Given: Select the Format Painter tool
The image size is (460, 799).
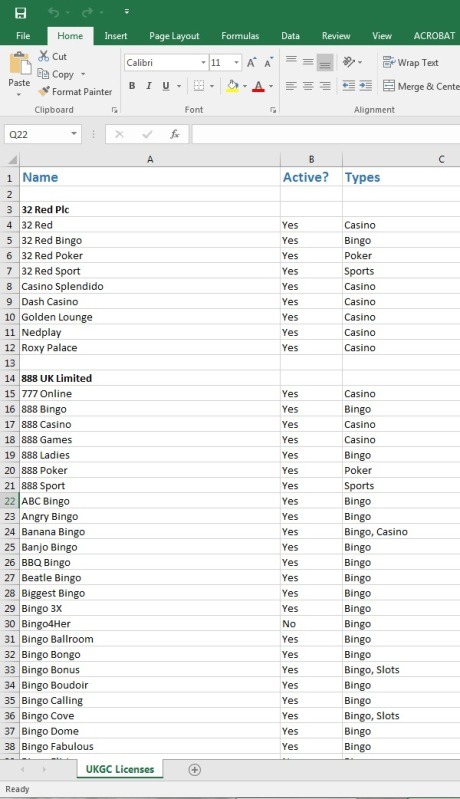Looking at the screenshot, I should [x=75, y=92].
